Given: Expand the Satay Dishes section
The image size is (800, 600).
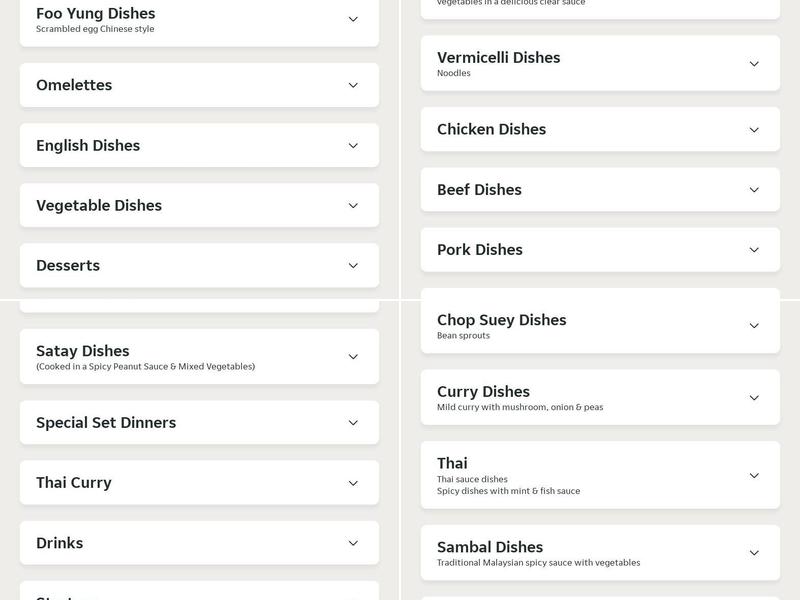Looking at the screenshot, I should coord(199,356).
